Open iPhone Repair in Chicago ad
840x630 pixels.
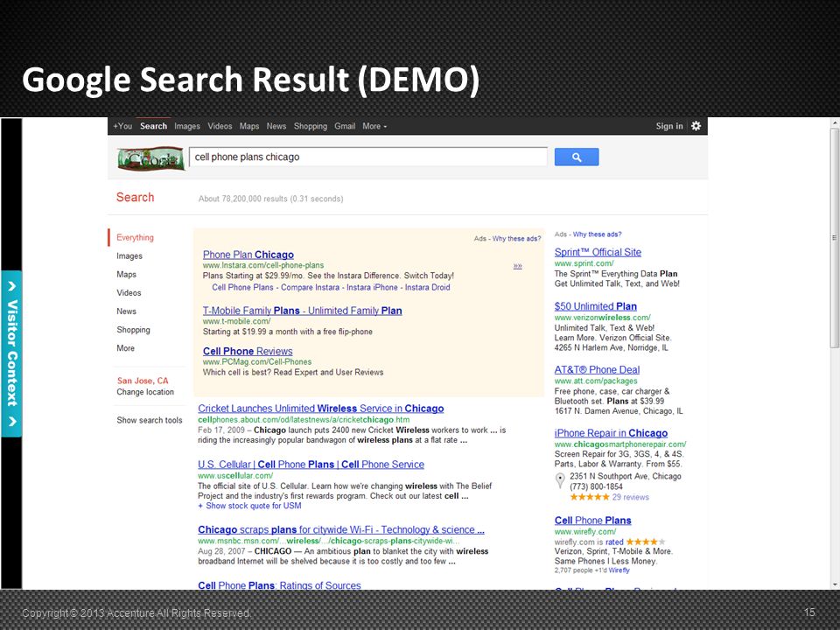pyautogui.click(x=612, y=433)
